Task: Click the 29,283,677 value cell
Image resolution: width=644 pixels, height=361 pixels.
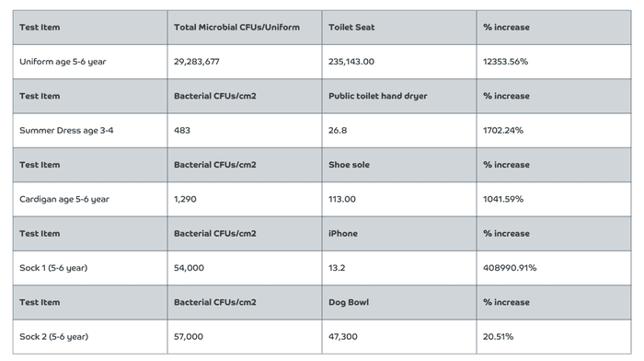Action: click(245, 62)
